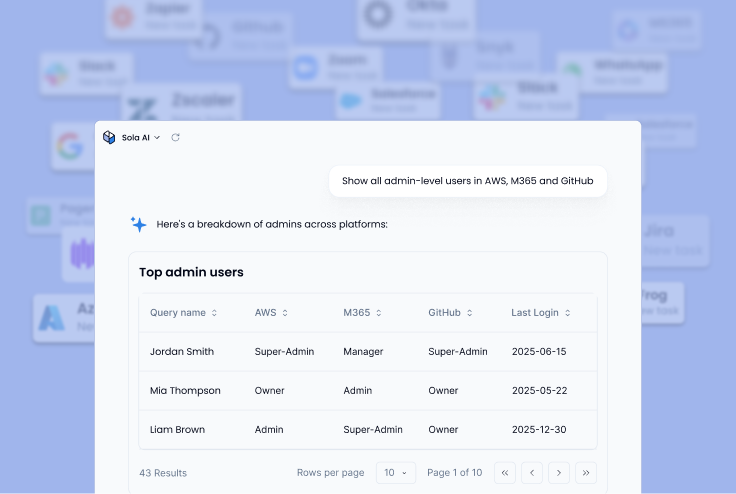Click the Sola AI cube logo icon
The height and width of the screenshot is (494, 736).
click(x=109, y=137)
